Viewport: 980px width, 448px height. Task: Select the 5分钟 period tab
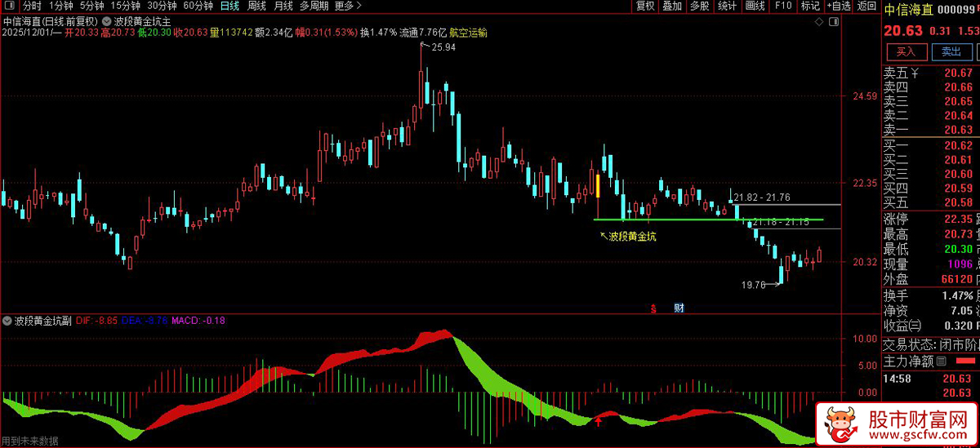pyautogui.click(x=91, y=6)
